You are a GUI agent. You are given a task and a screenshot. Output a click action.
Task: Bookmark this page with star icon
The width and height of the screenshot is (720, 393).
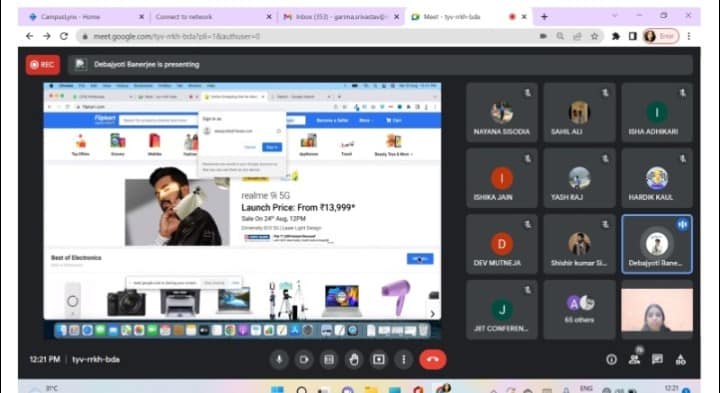[x=595, y=36]
